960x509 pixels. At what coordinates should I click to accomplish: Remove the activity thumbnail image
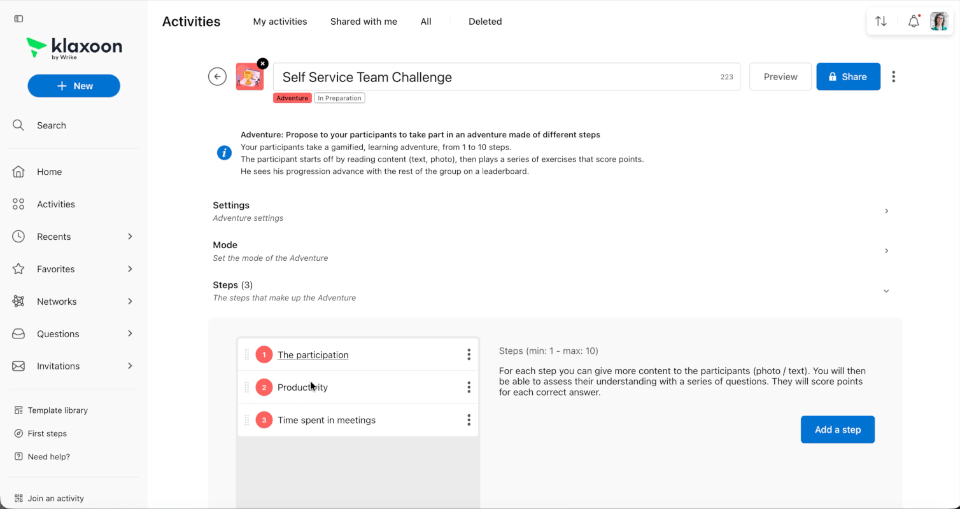click(263, 63)
